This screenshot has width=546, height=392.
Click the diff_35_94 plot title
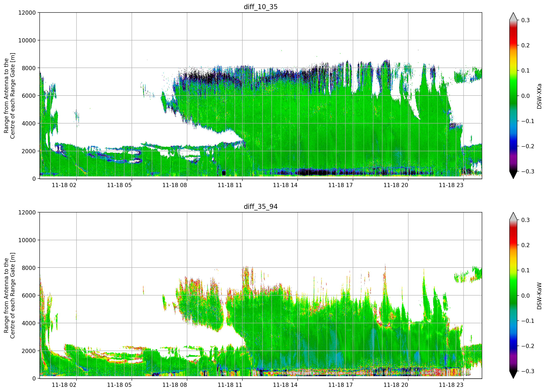tap(260, 207)
